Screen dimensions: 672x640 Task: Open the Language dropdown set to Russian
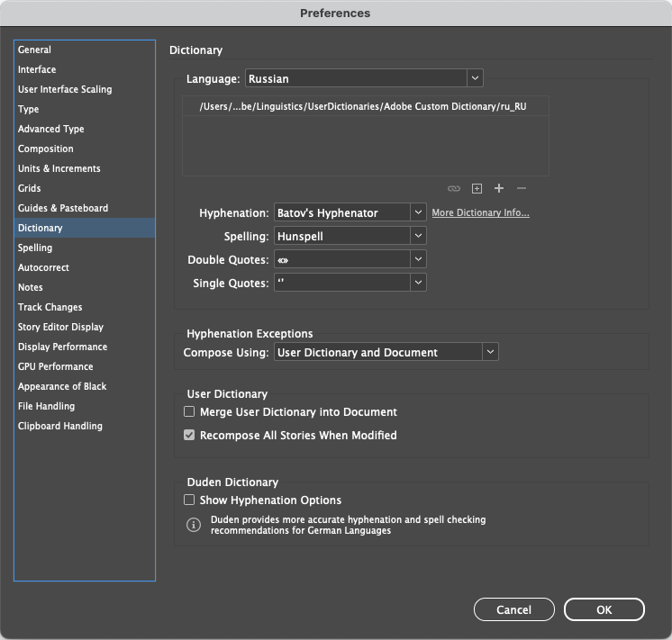(x=364, y=78)
